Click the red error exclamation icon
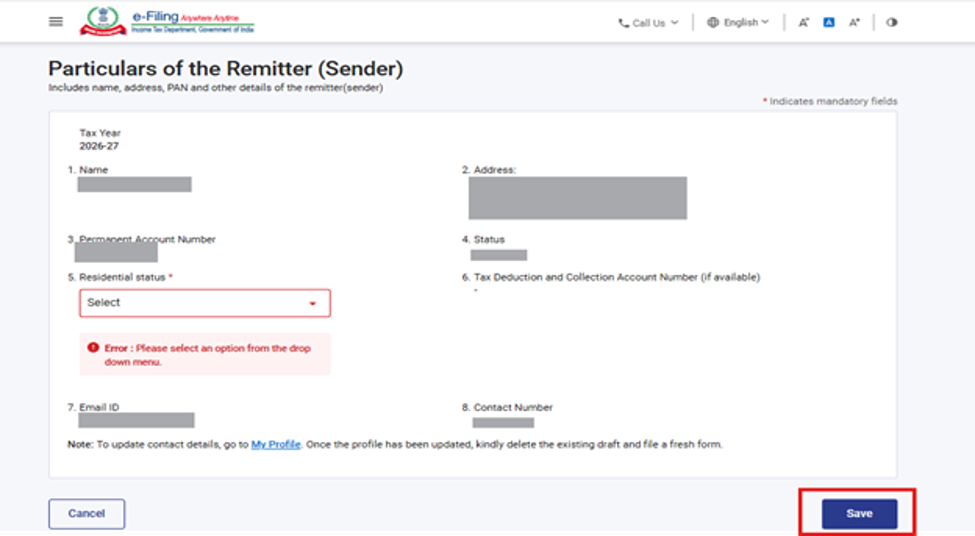The width and height of the screenshot is (975, 536). pos(93,348)
